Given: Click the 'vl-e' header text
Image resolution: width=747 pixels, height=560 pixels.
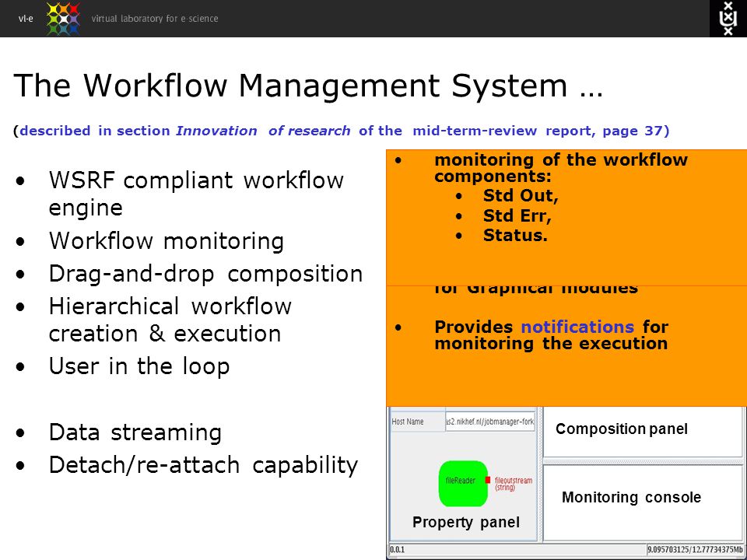Looking at the screenshot, I should click(26, 19).
